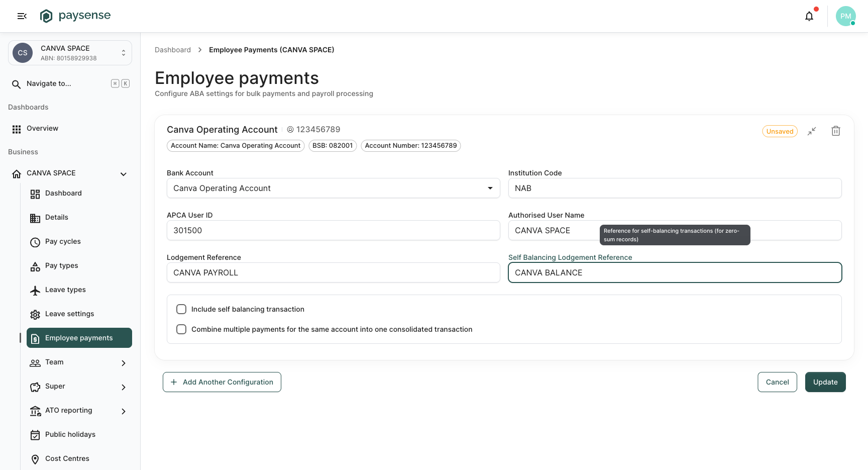This screenshot has width=868, height=470.
Task: Click the Account Name chip
Action: (236, 146)
